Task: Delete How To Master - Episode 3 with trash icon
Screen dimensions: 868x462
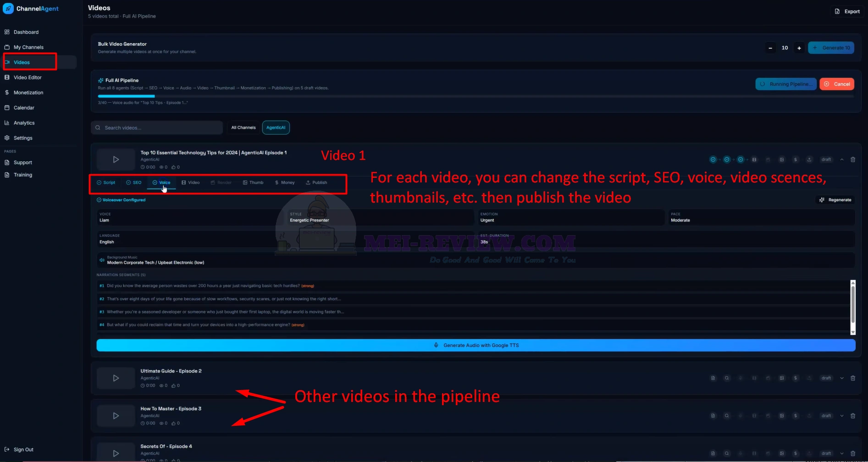Action: tap(853, 416)
